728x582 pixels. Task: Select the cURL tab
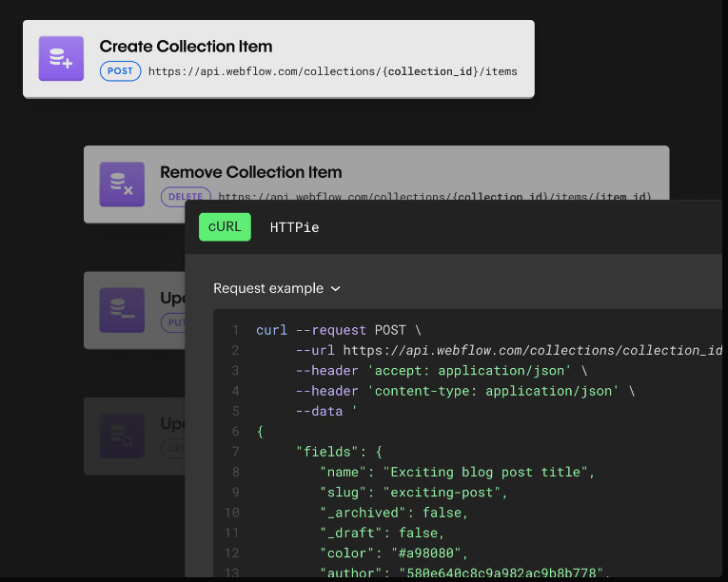225,227
